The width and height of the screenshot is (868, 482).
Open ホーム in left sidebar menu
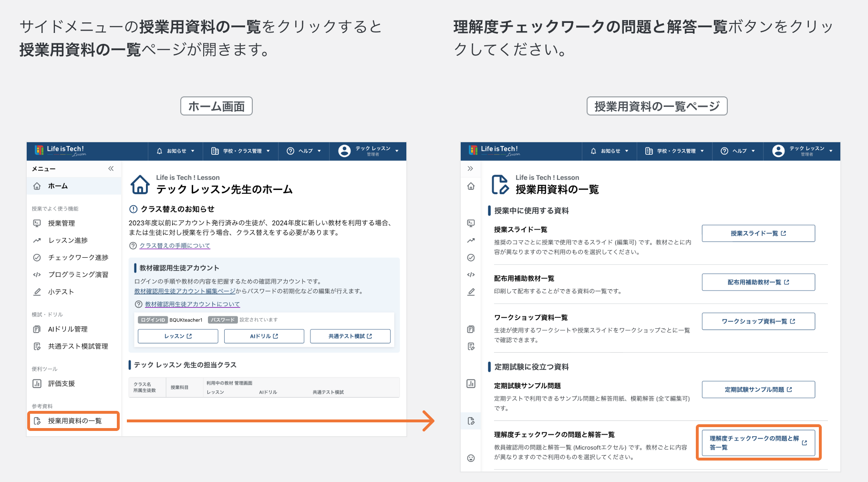coord(74,186)
